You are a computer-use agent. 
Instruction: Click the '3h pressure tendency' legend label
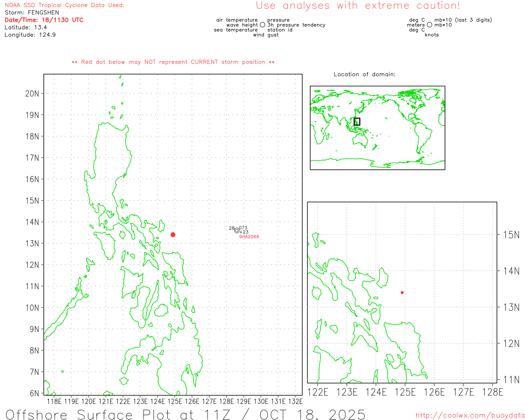coord(297,25)
